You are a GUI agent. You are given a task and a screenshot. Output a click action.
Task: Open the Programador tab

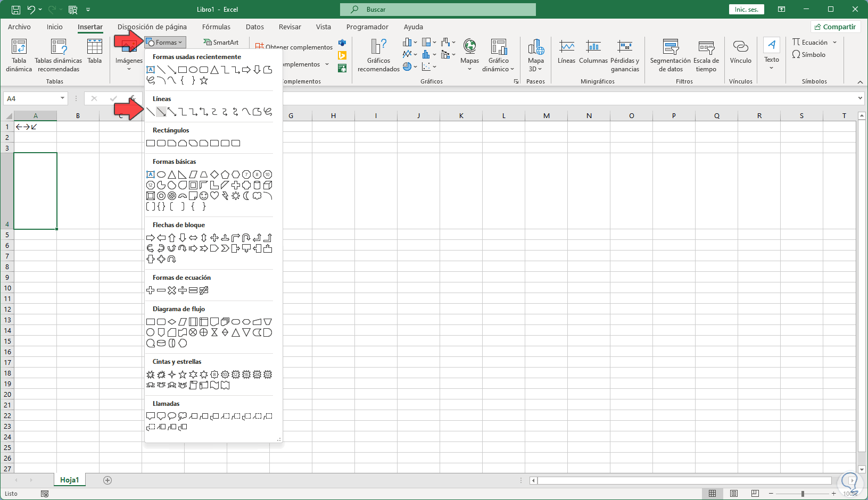tap(367, 27)
